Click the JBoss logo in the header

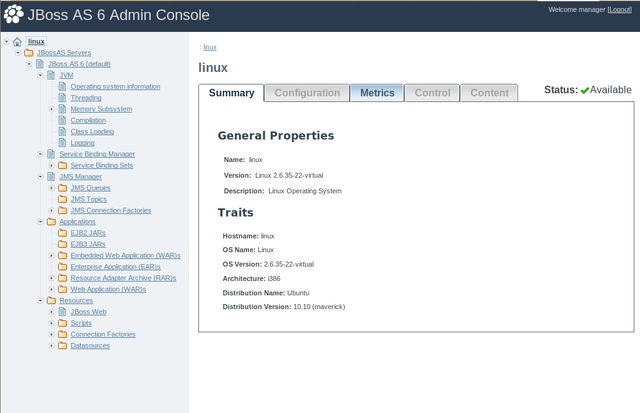13,14
